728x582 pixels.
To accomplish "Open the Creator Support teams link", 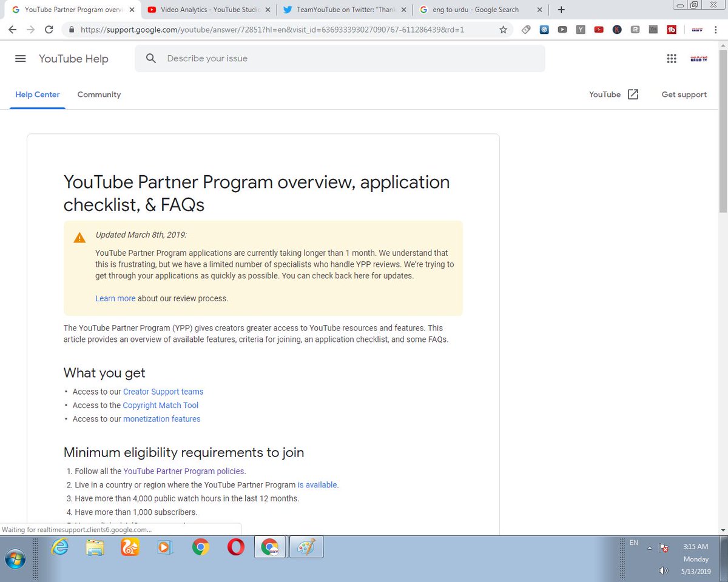I will click(163, 392).
